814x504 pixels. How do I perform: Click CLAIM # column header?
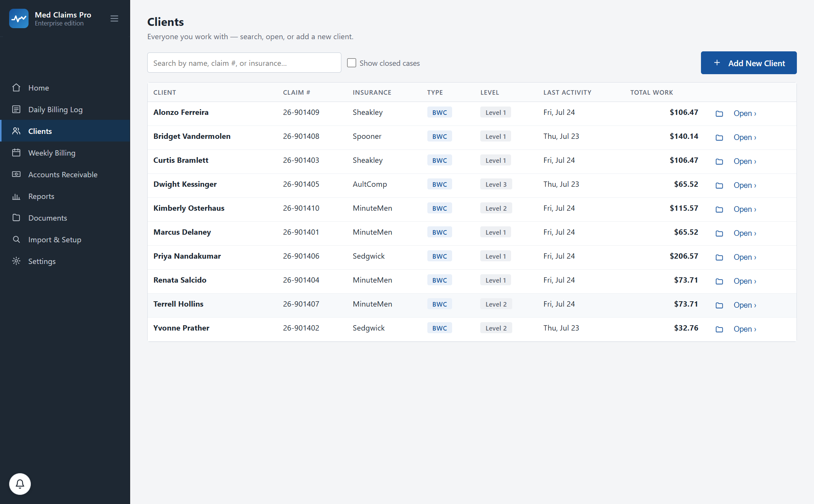click(x=296, y=92)
